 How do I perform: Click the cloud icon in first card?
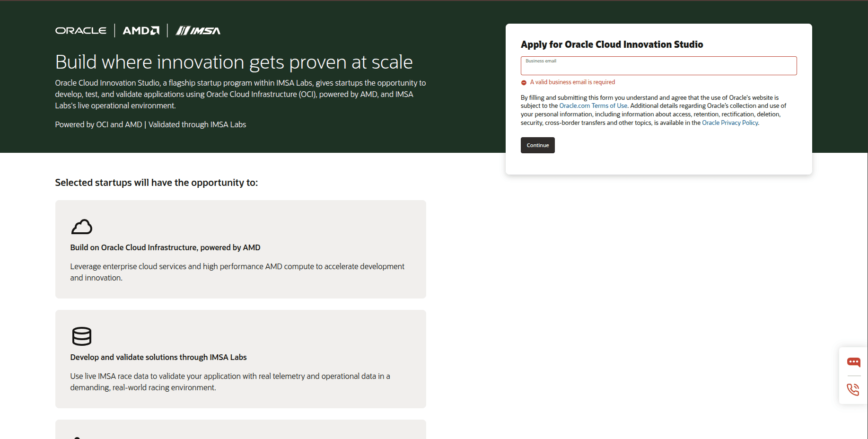pos(82,227)
